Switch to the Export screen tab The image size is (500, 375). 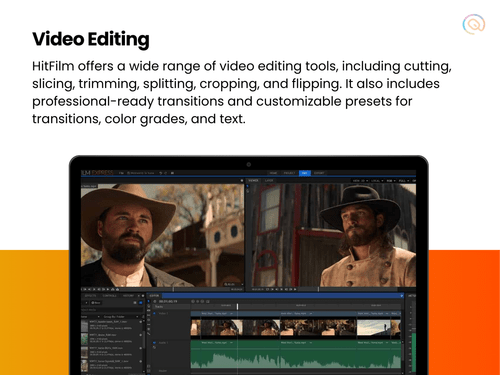[319, 173]
